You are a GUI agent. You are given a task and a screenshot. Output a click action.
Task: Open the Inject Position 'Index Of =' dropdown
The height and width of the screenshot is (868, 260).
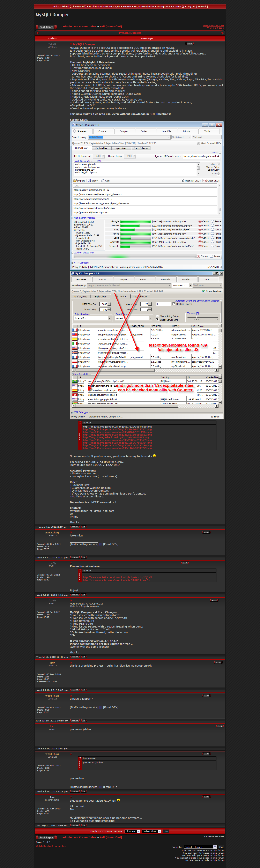(109, 318)
